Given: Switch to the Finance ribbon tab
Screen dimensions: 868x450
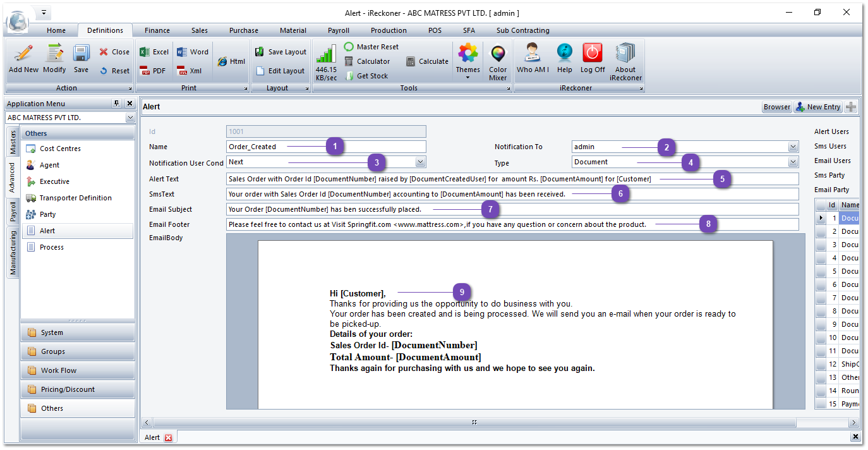Looking at the screenshot, I should click(157, 30).
